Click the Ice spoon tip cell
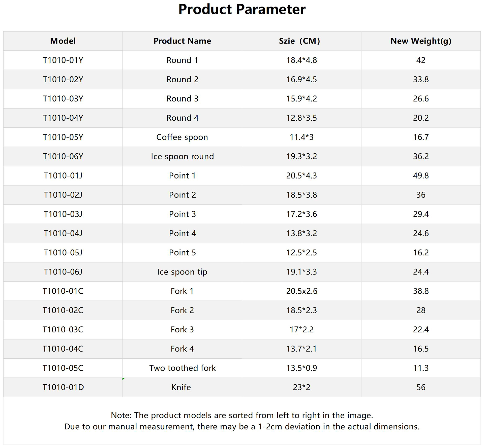Image resolution: width=484 pixels, height=448 pixels. pyautogui.click(x=182, y=272)
